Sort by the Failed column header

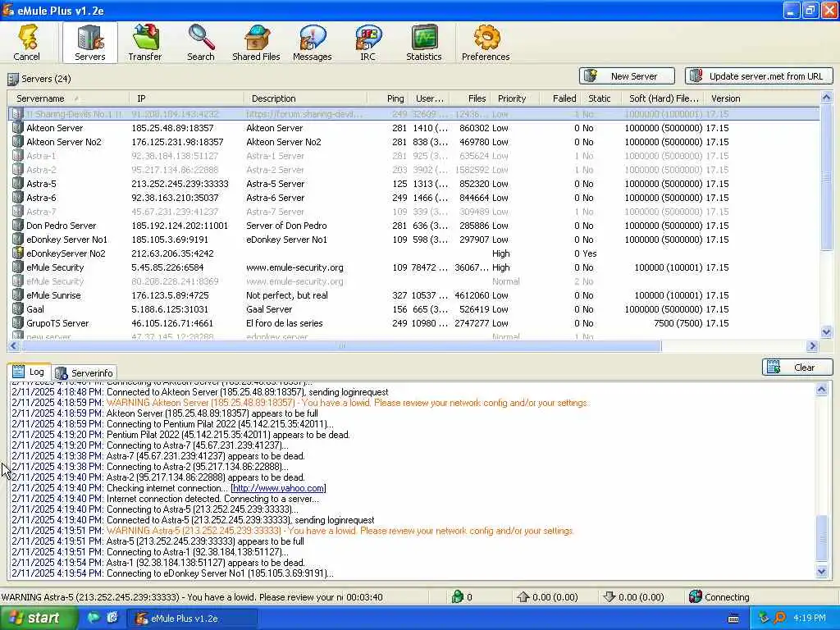click(559, 98)
